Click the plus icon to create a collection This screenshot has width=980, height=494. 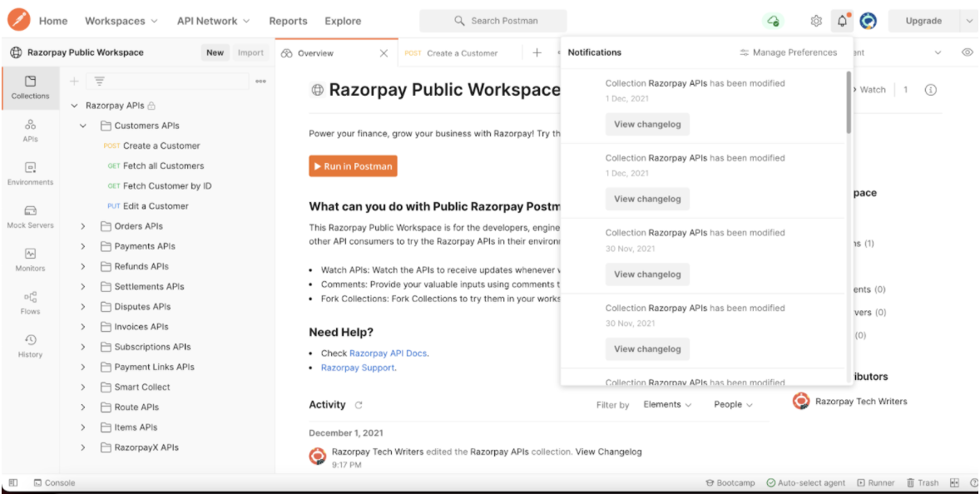click(x=74, y=82)
